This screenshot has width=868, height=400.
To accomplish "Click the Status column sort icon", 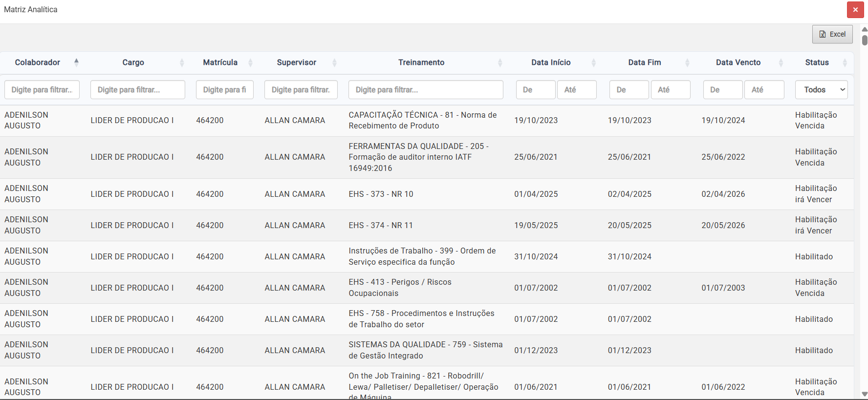I will click(x=845, y=63).
